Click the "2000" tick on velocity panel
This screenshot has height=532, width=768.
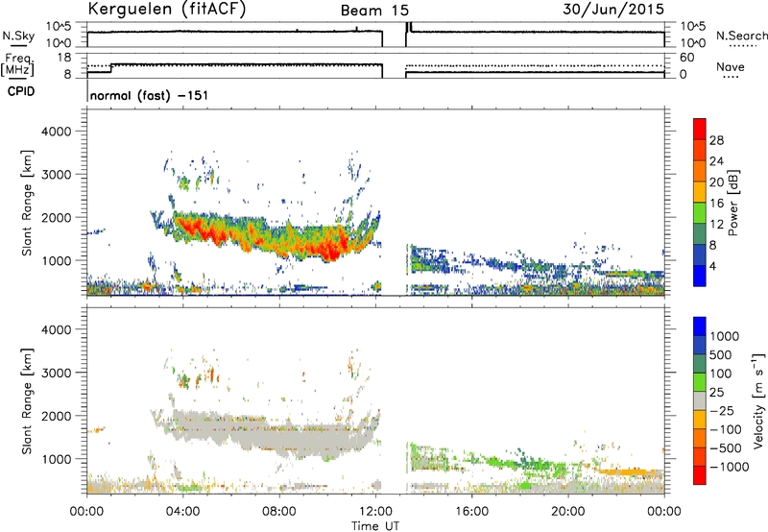(x=57, y=416)
